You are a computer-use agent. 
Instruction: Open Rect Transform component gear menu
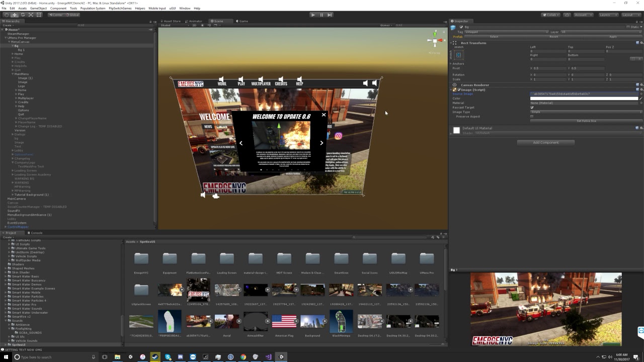(641, 43)
